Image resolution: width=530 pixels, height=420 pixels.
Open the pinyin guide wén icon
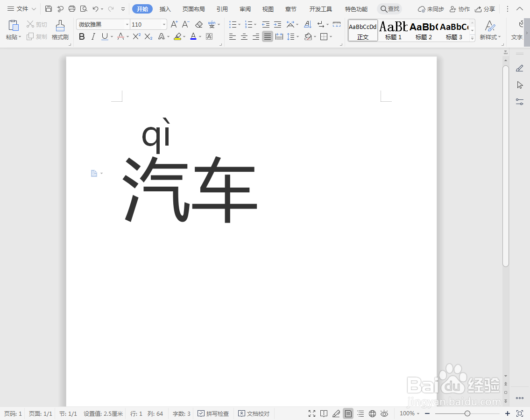212,24
